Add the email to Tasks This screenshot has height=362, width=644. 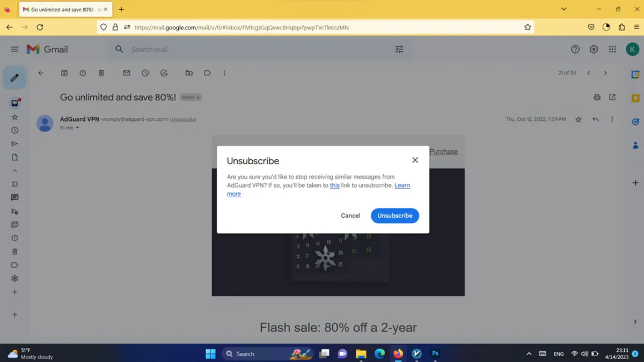(164, 72)
